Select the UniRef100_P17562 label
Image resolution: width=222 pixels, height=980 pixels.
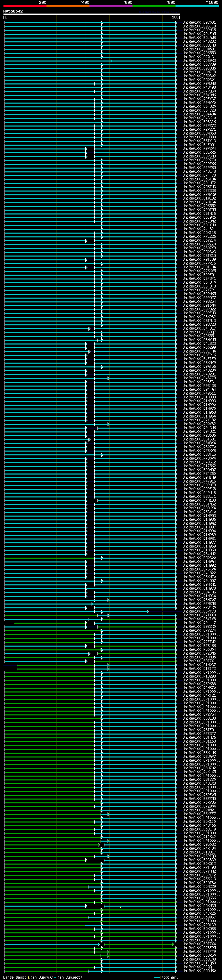(x=199, y=466)
